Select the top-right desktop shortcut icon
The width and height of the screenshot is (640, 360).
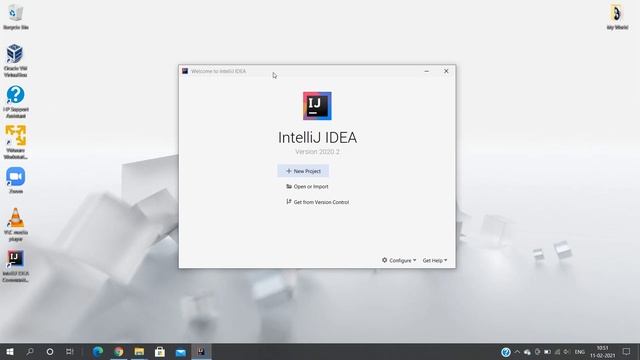617,17
